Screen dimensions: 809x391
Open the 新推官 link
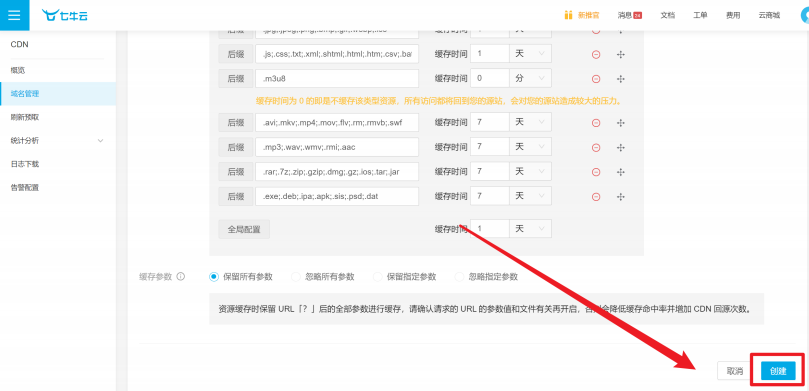point(589,15)
